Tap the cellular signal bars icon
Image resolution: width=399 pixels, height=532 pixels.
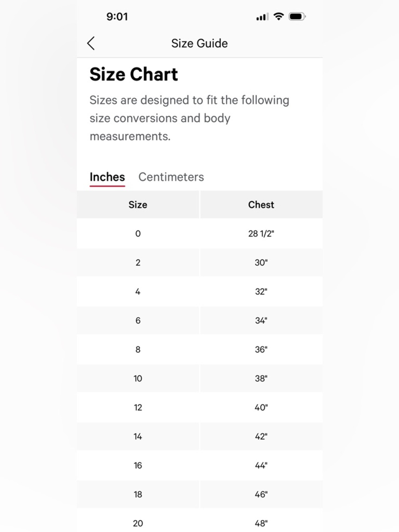pyautogui.click(x=262, y=17)
